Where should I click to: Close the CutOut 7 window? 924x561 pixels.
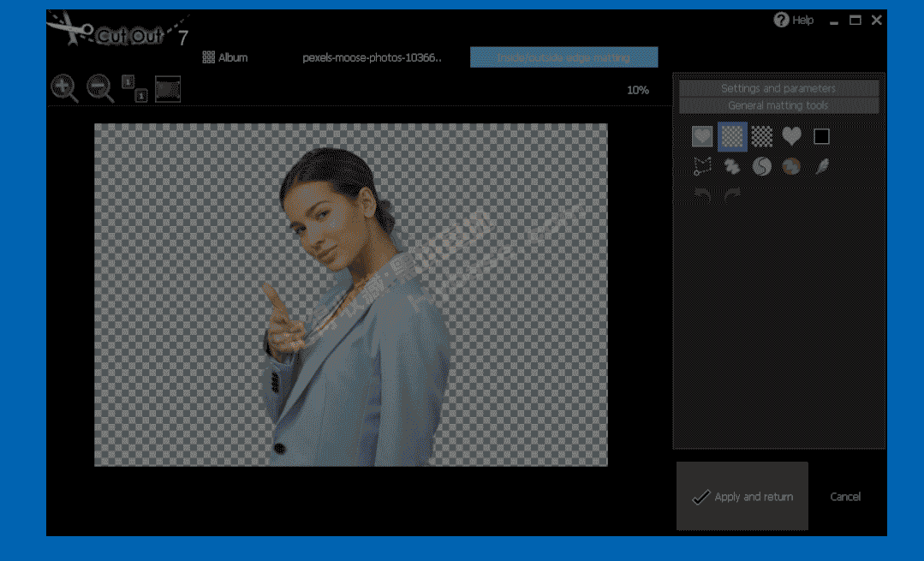coord(876,20)
